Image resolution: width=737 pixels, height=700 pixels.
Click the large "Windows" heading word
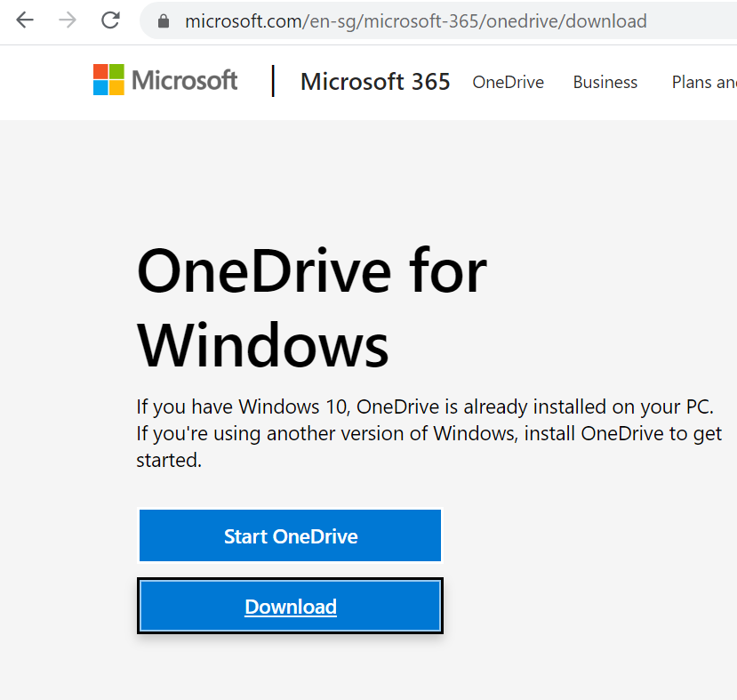(x=263, y=345)
